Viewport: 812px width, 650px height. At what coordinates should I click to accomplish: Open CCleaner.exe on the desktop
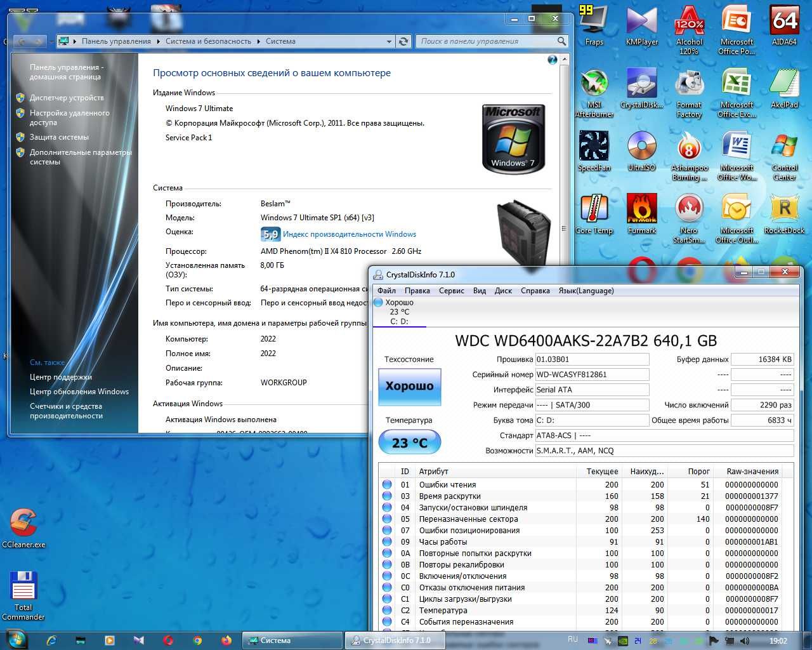(23, 527)
